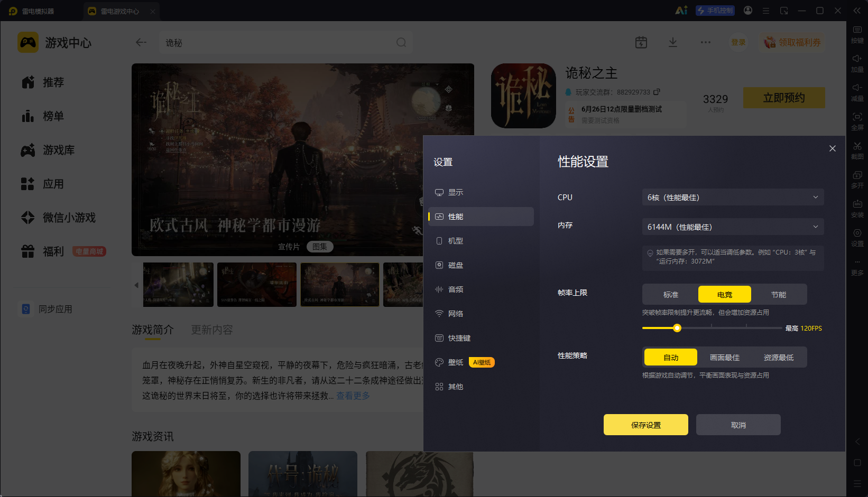This screenshot has width=868, height=497.
Task: Click the 登录 login button
Action: [x=738, y=42]
